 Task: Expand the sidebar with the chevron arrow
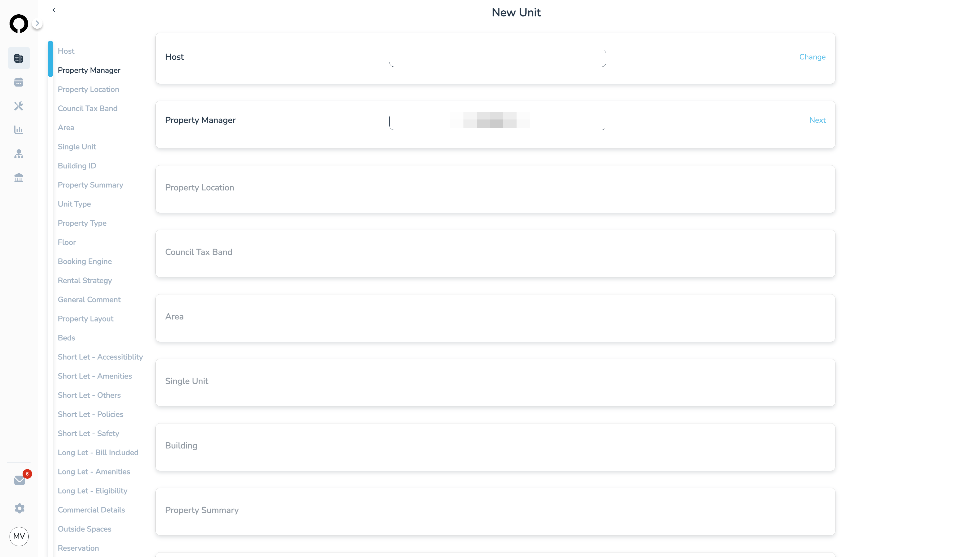click(37, 23)
